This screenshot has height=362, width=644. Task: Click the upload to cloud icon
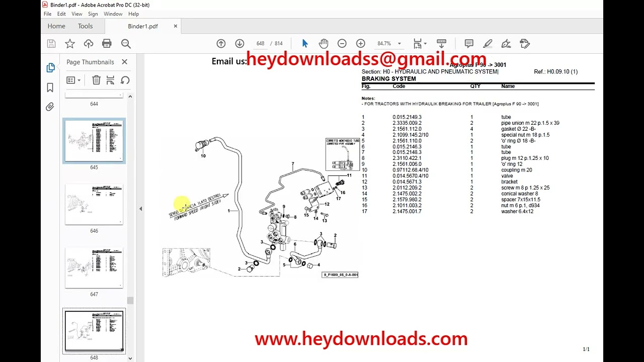point(89,44)
